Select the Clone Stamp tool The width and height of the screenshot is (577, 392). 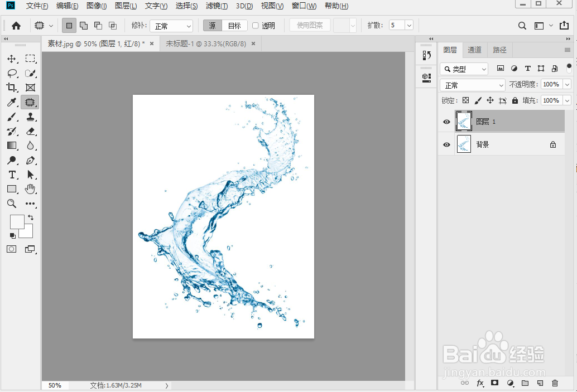[x=30, y=117]
